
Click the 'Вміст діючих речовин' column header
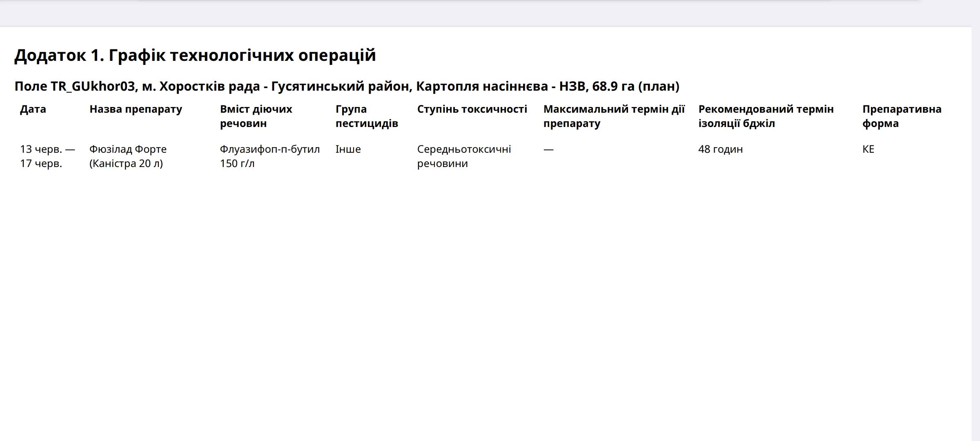pyautogui.click(x=256, y=116)
